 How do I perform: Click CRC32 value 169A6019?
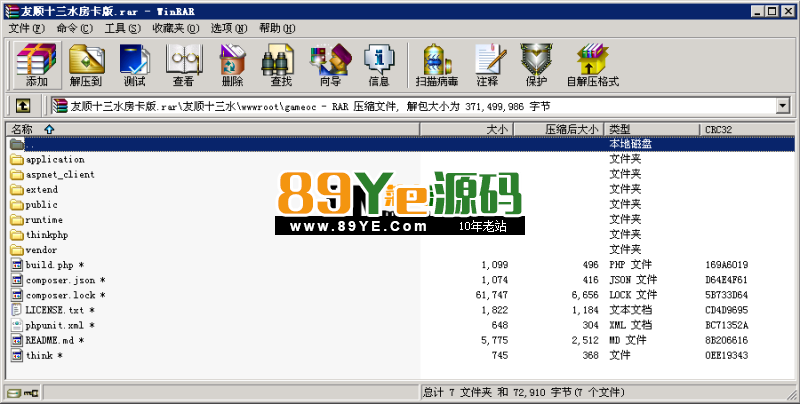coord(727,265)
